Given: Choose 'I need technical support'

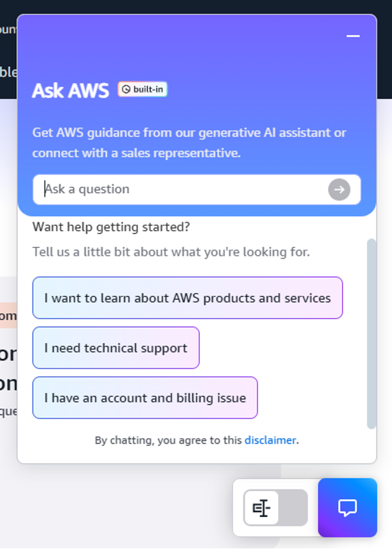Looking at the screenshot, I should [115, 348].
